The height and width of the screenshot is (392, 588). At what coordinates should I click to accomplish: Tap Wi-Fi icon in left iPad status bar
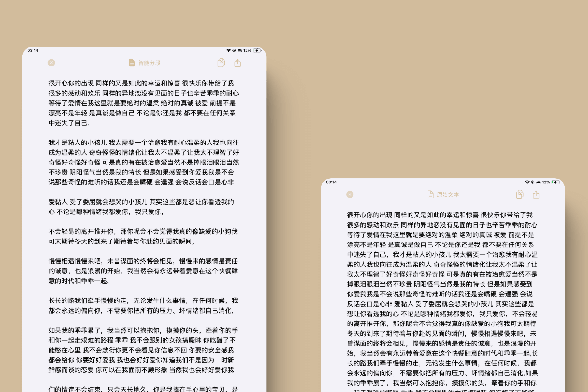click(228, 51)
